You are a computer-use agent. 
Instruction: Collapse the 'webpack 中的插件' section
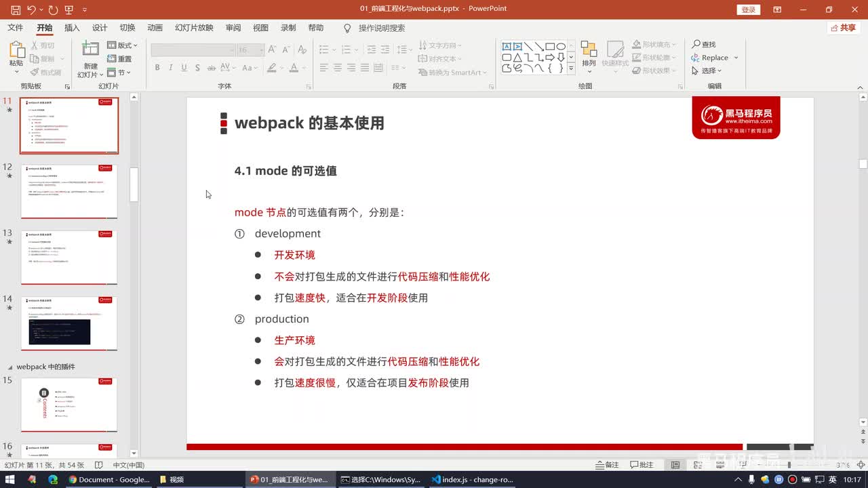pos(9,367)
